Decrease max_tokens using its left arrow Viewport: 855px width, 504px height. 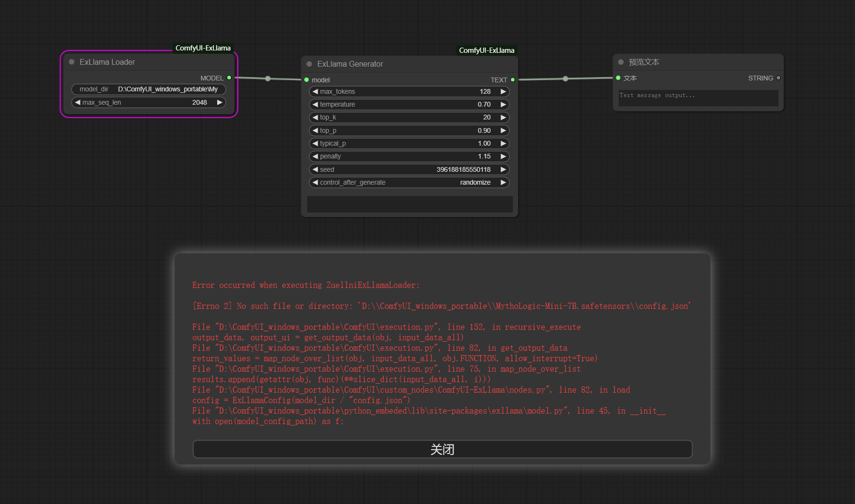coord(315,91)
